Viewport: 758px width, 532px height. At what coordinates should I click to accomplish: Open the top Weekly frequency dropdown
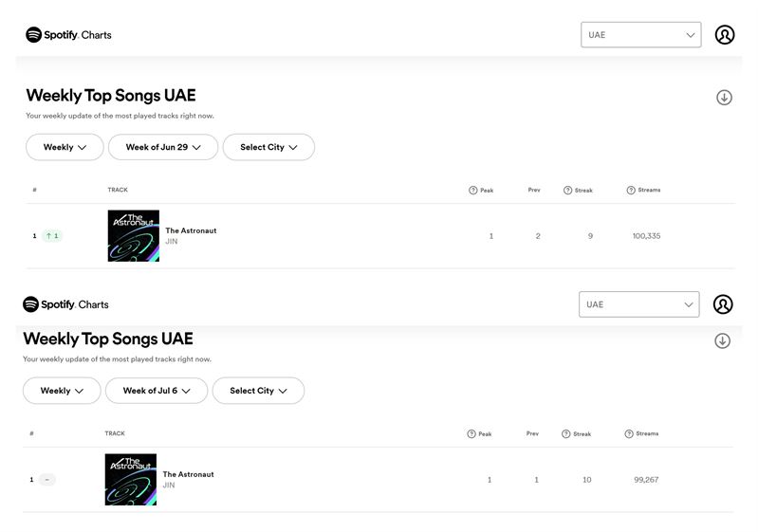(x=65, y=147)
